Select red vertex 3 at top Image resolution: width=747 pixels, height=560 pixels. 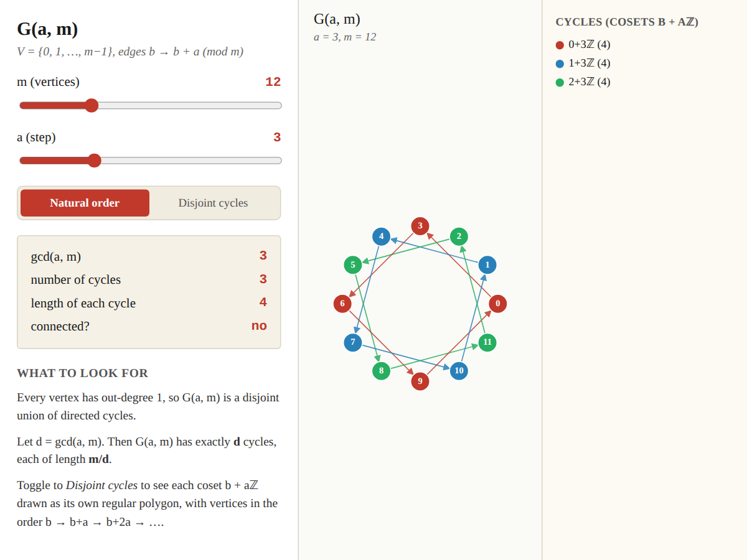pos(420,226)
